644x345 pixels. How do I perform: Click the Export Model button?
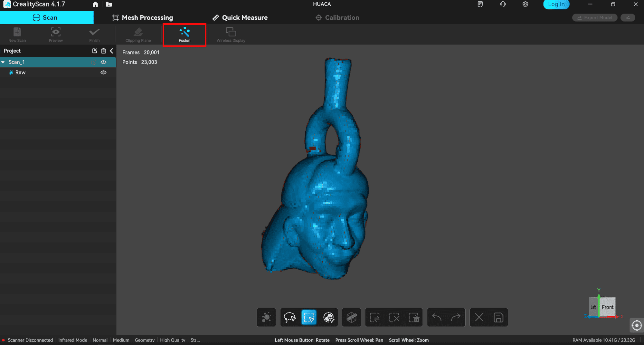pyautogui.click(x=594, y=18)
